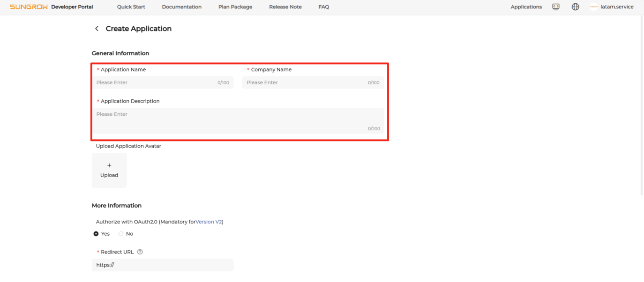Open the Quick Start menu item

(x=131, y=7)
